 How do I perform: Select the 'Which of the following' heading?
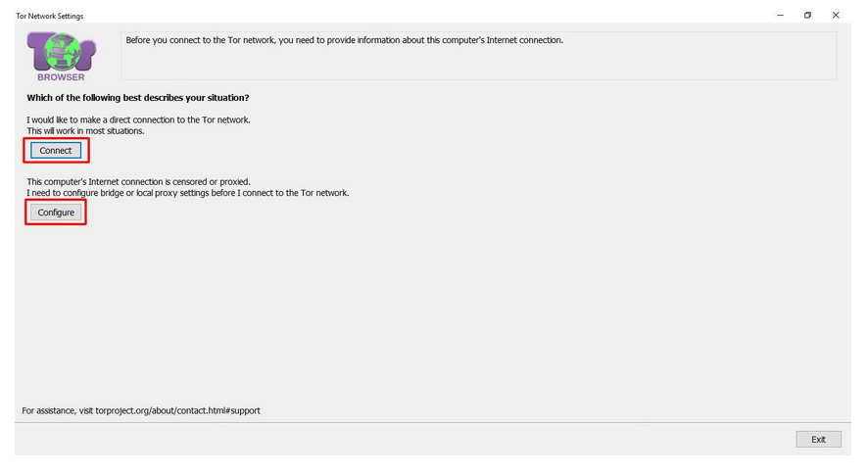pos(138,98)
